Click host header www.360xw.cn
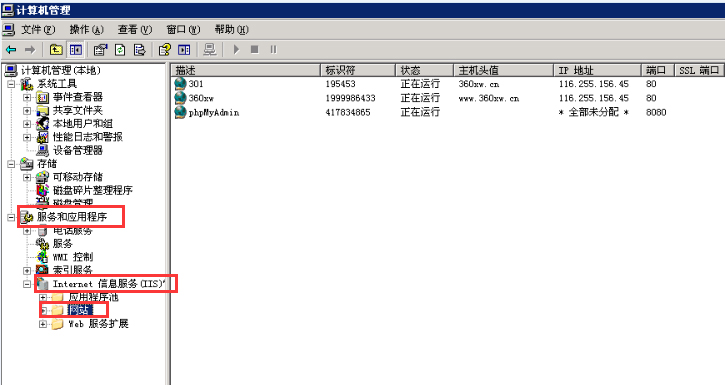This screenshot has height=385, width=725. (488, 98)
